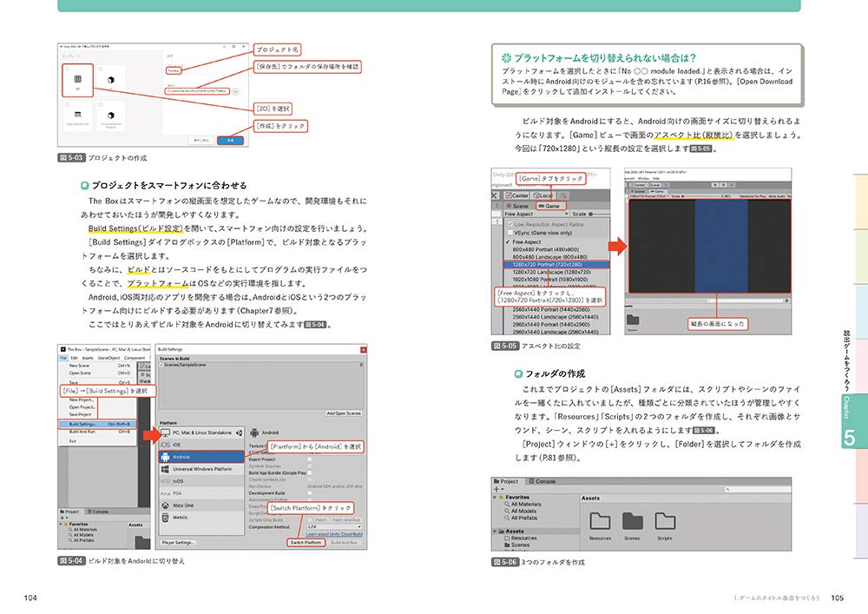
Task: Collapse Favorites in the Figure 5-06 Project panel
Action: 495,497
